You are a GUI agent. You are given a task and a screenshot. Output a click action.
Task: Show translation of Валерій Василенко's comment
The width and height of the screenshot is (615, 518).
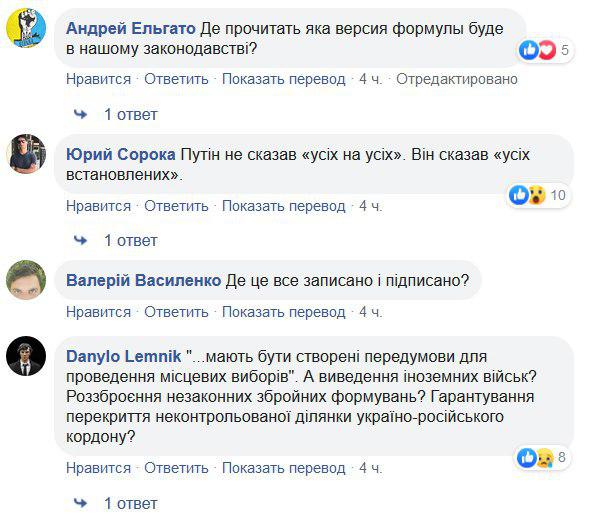(x=283, y=312)
